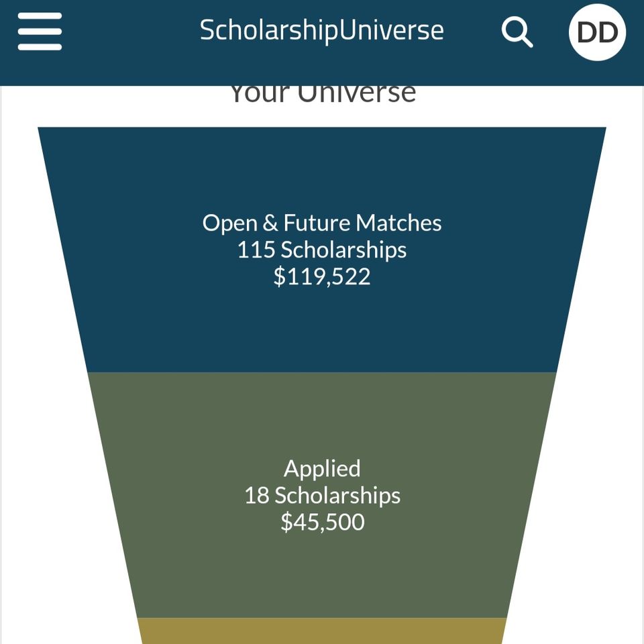The image size is (644, 644).
Task: Open the hamburger navigation menu
Action: coord(40,32)
